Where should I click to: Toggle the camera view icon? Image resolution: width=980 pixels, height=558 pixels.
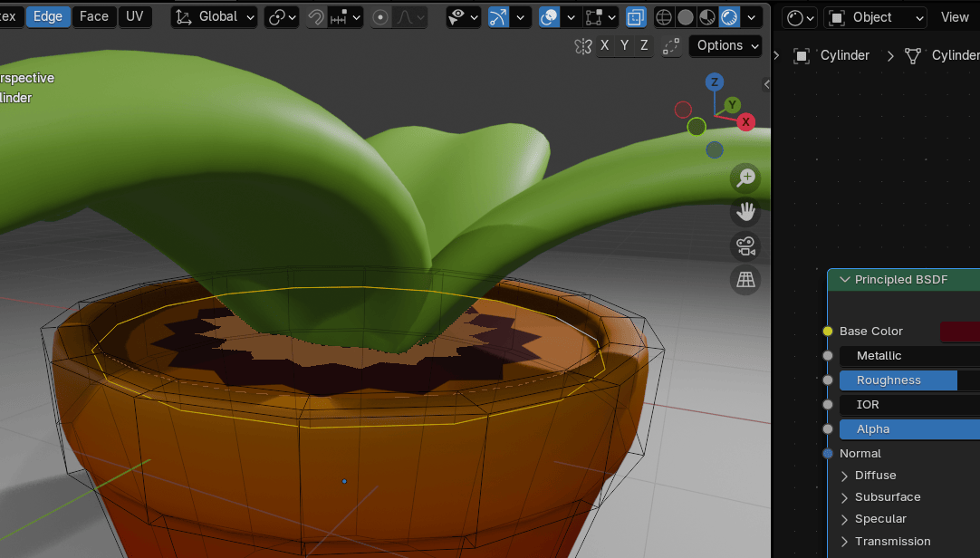[x=745, y=246]
